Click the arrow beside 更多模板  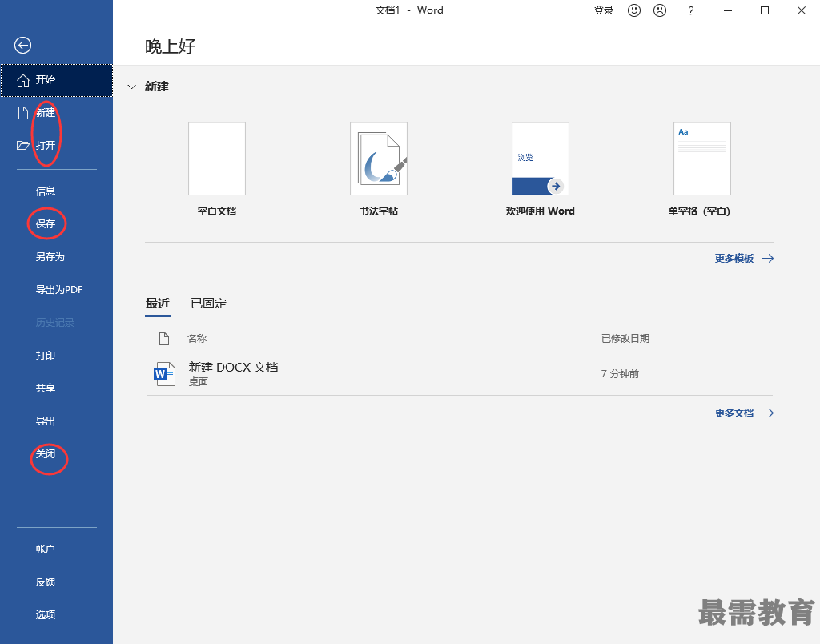[768, 259]
